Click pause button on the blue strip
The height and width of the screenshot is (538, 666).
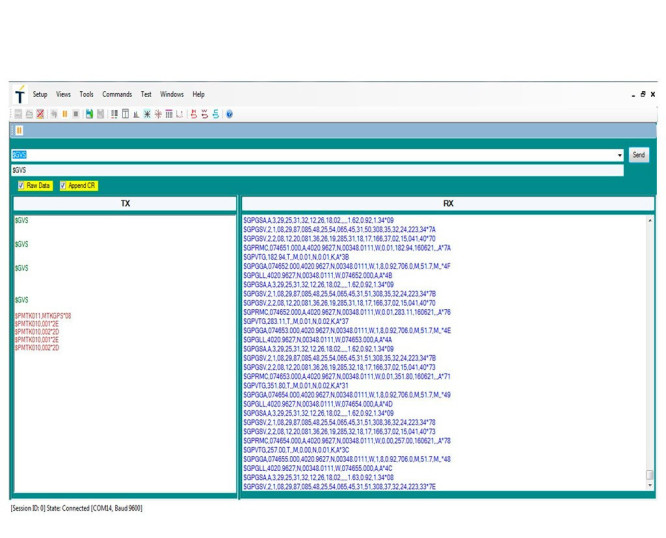pos(19,130)
